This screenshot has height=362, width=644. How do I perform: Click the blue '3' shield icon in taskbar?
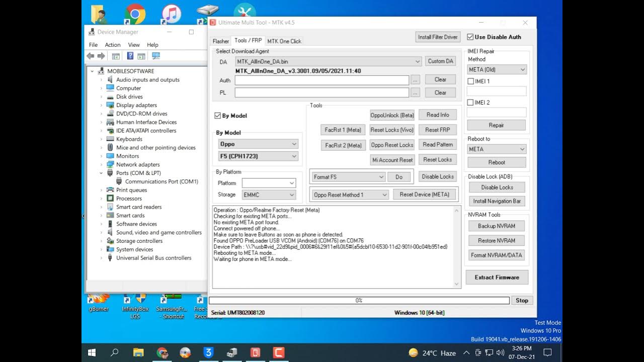click(x=208, y=352)
